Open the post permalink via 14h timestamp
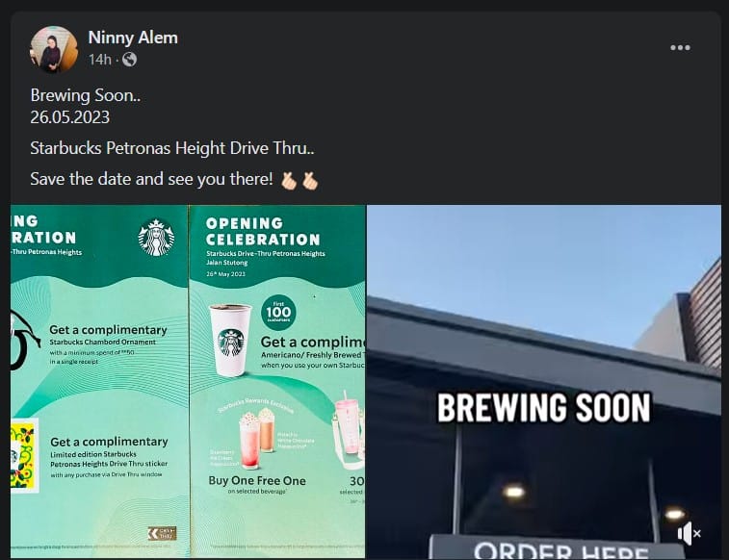The image size is (729, 560). point(100,60)
